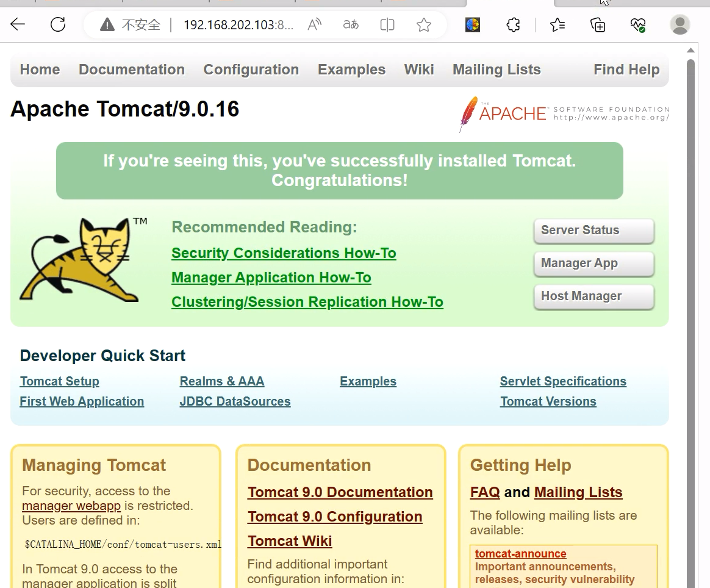Open JDBC DataSources link

tap(235, 401)
